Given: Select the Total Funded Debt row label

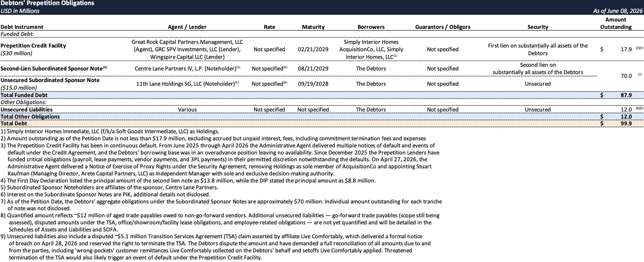Looking at the screenshot, I should tap(24, 95).
